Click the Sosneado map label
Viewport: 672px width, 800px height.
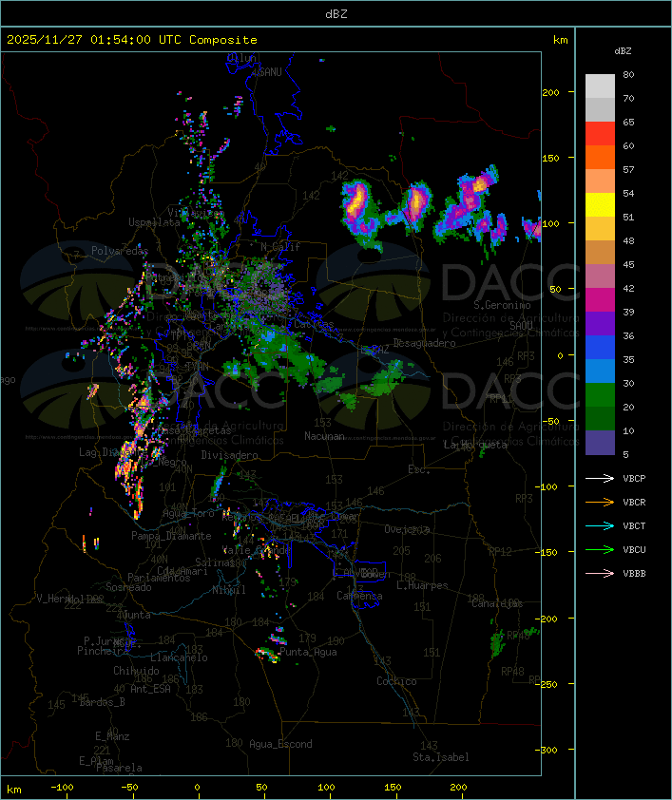128,587
